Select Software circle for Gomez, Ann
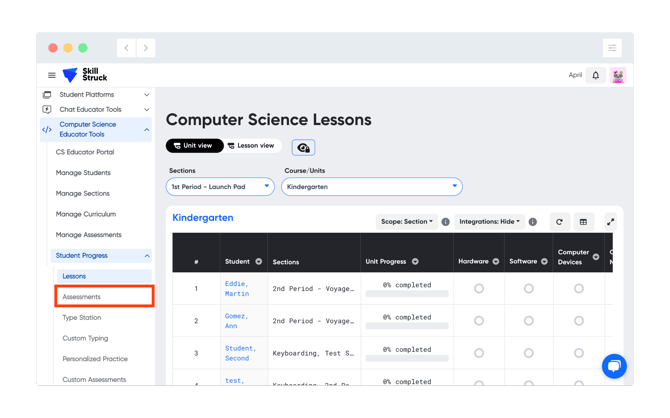 529,321
